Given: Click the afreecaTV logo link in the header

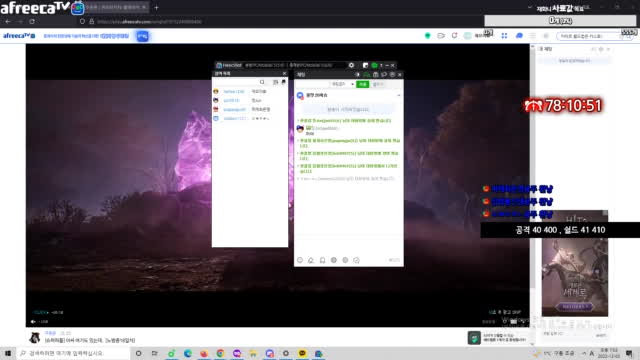Looking at the screenshot, I should point(19,36).
